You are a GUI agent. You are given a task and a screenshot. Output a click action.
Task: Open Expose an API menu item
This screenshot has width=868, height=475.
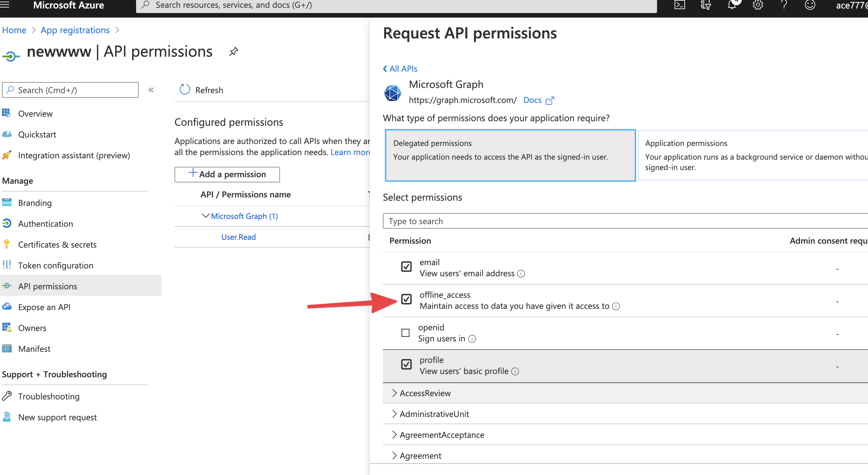(x=44, y=307)
